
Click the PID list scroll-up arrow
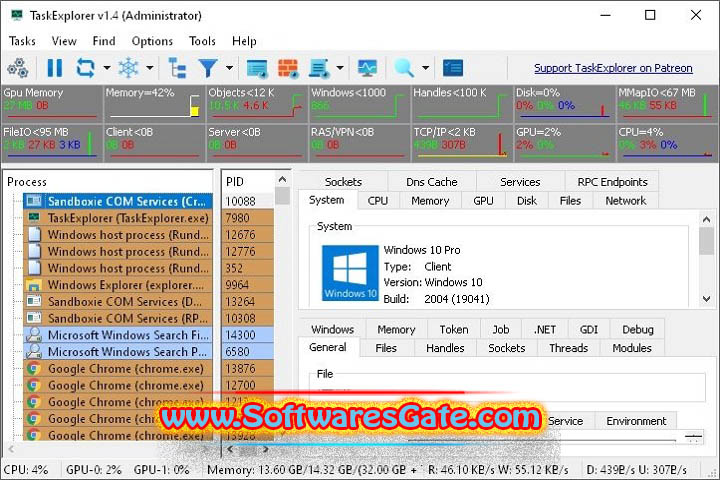[282, 179]
